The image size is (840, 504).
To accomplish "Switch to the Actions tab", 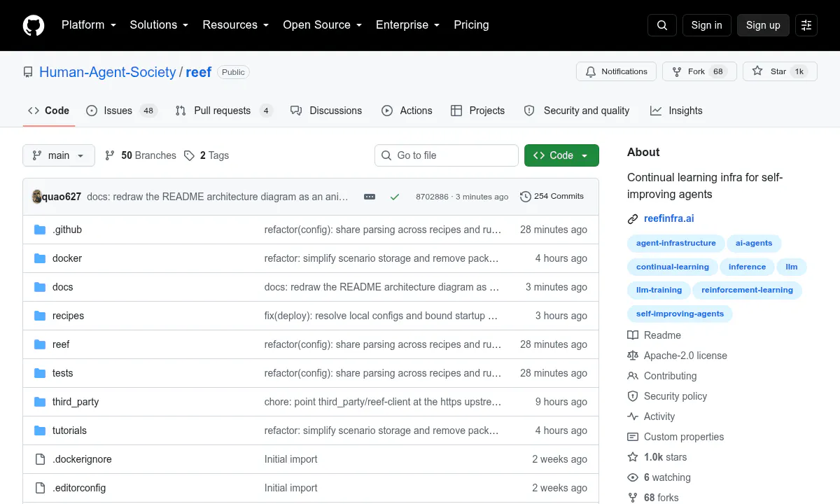I will point(407,111).
